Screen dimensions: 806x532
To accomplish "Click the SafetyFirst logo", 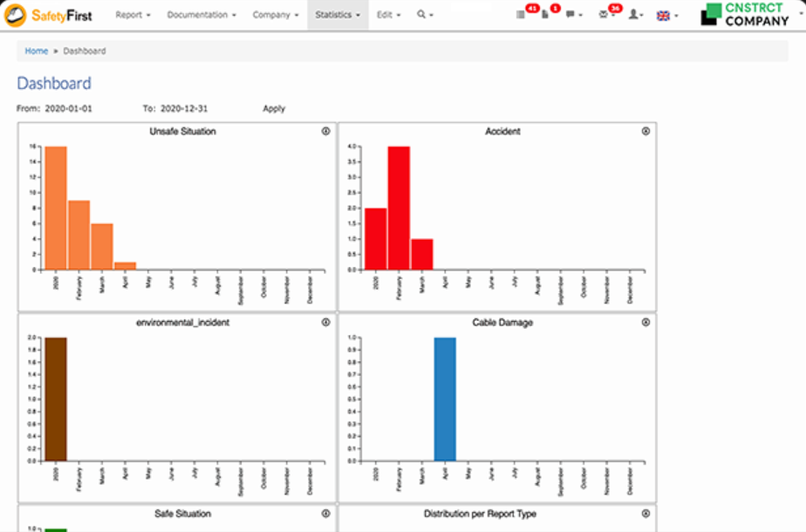I will pos(48,15).
